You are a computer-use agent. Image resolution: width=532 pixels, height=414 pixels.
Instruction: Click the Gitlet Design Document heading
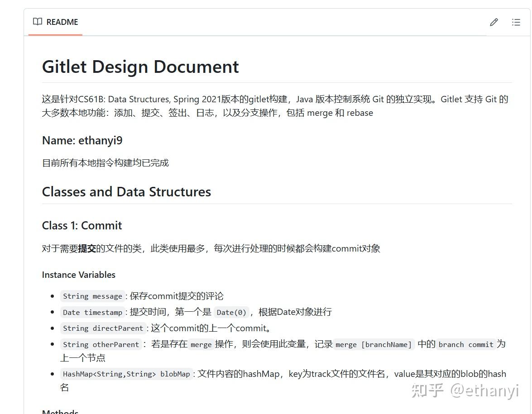(x=140, y=67)
